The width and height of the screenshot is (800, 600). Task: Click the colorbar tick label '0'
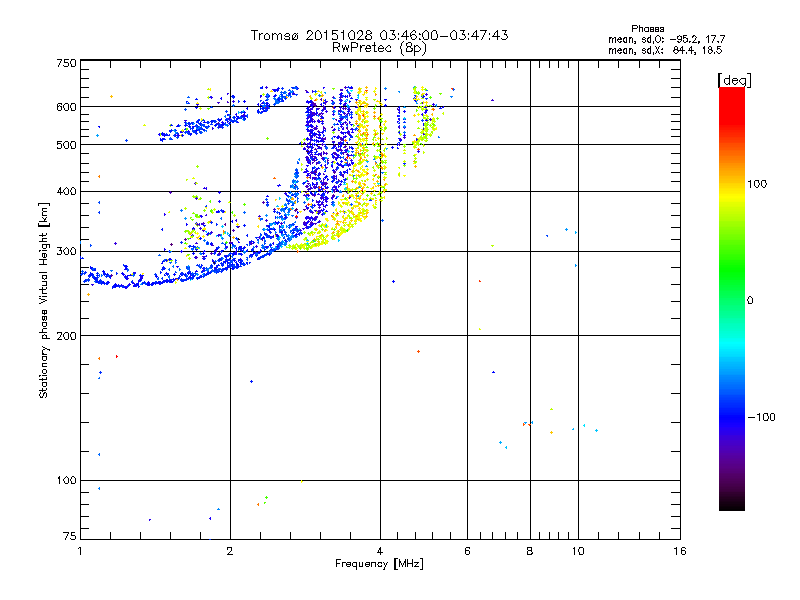[x=750, y=300]
